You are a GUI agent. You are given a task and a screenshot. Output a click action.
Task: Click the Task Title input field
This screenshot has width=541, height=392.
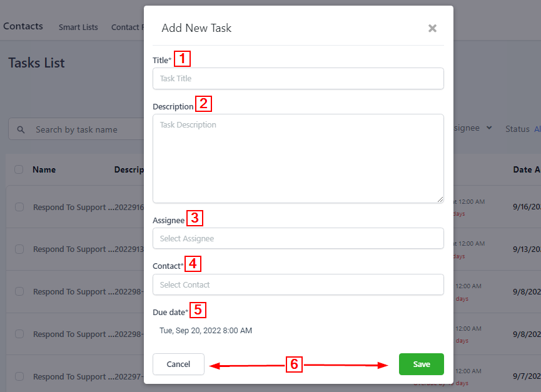[298, 79]
